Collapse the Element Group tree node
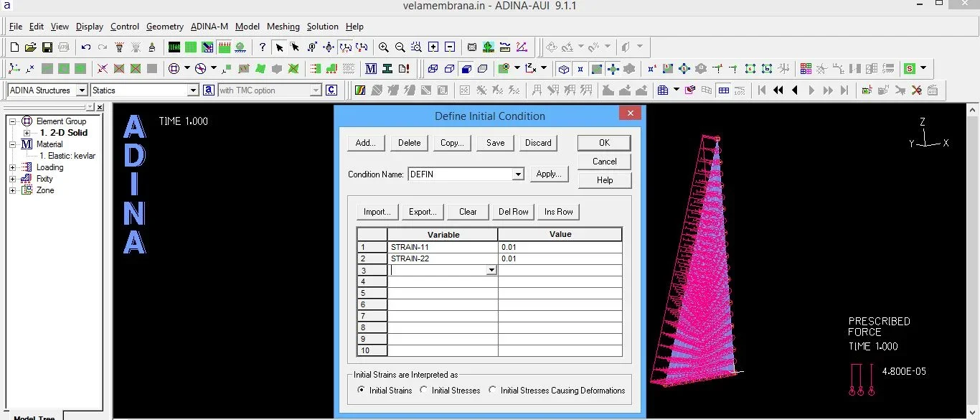980x420 pixels. 13,121
